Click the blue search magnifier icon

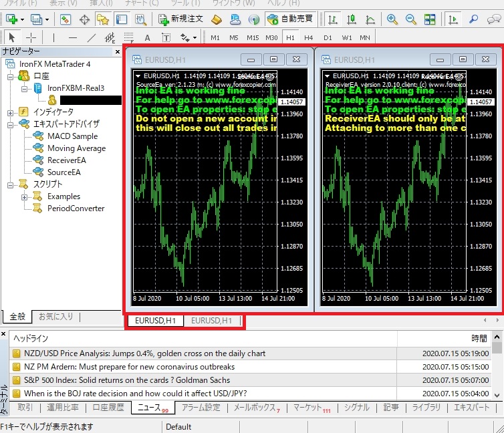click(473, 19)
